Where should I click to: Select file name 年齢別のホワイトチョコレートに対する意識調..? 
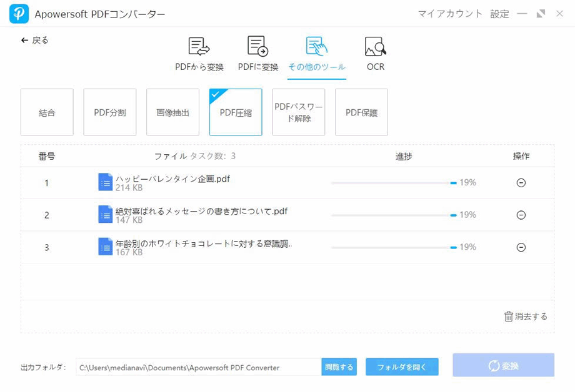coord(204,243)
